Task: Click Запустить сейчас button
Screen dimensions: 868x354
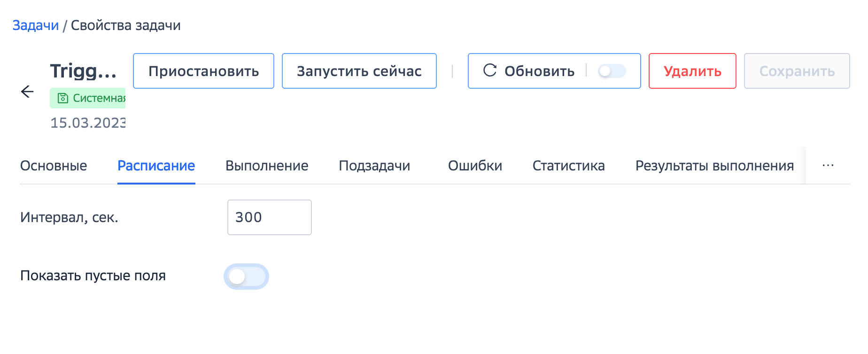Action: click(359, 71)
